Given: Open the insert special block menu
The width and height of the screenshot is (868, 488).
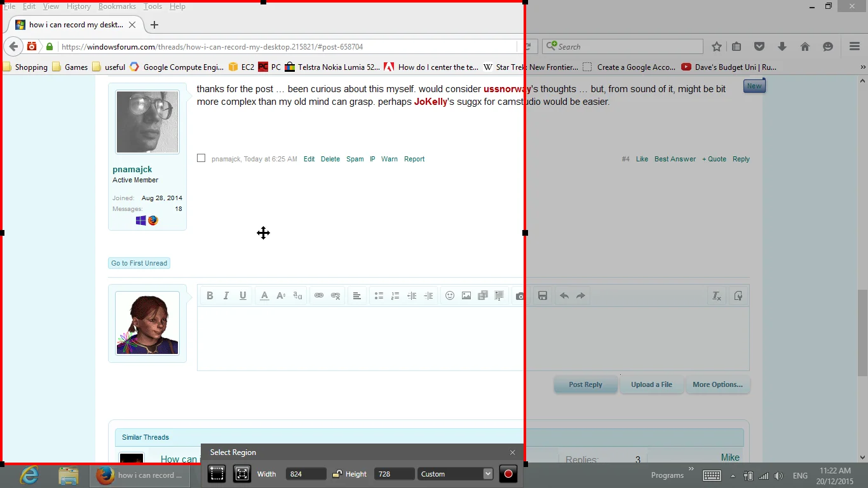Looking at the screenshot, I should coord(499,295).
